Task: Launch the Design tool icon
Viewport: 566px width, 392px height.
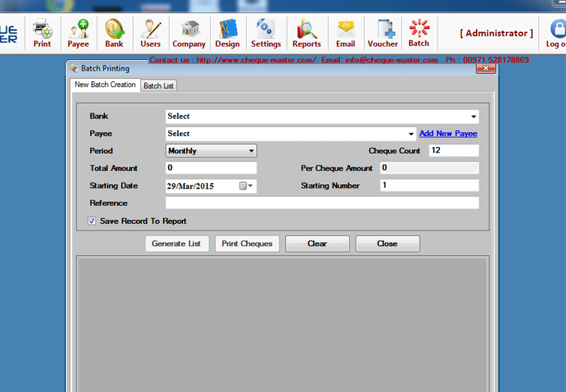Action: [x=227, y=33]
